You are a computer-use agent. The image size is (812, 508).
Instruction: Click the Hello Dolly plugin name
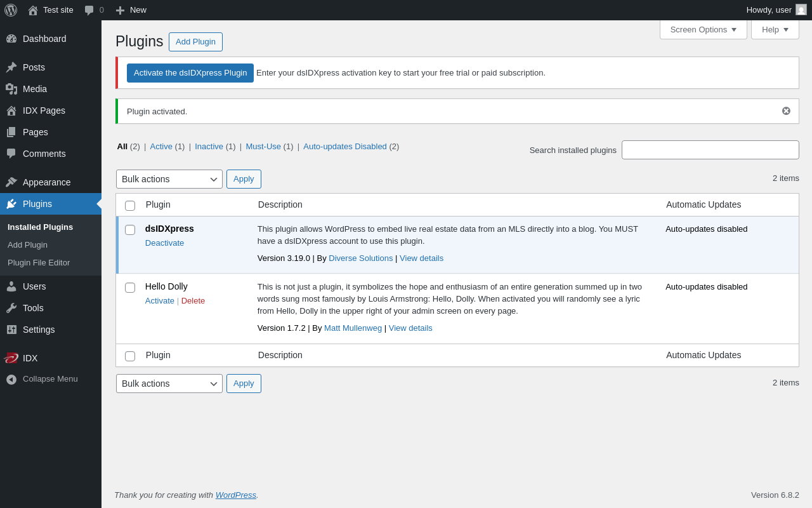tap(166, 286)
